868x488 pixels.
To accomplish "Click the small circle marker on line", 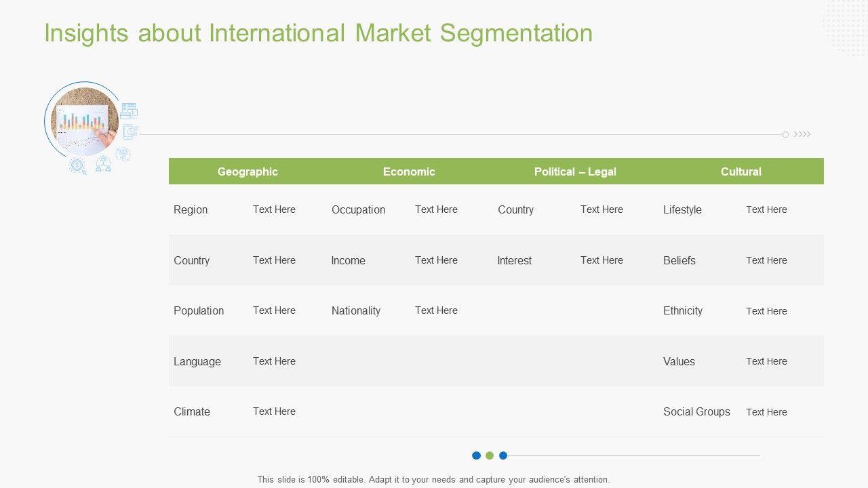I will (x=785, y=135).
